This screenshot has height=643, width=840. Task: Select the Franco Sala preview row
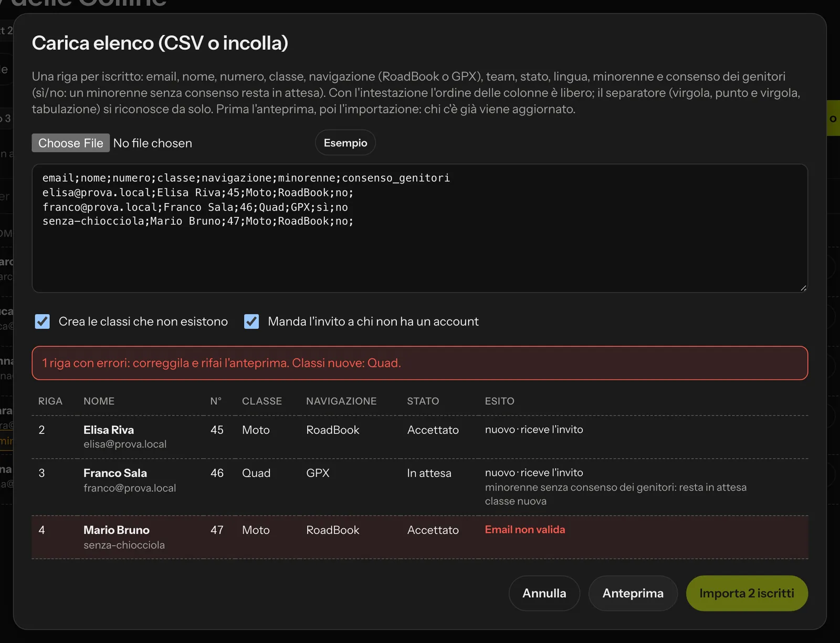419,487
